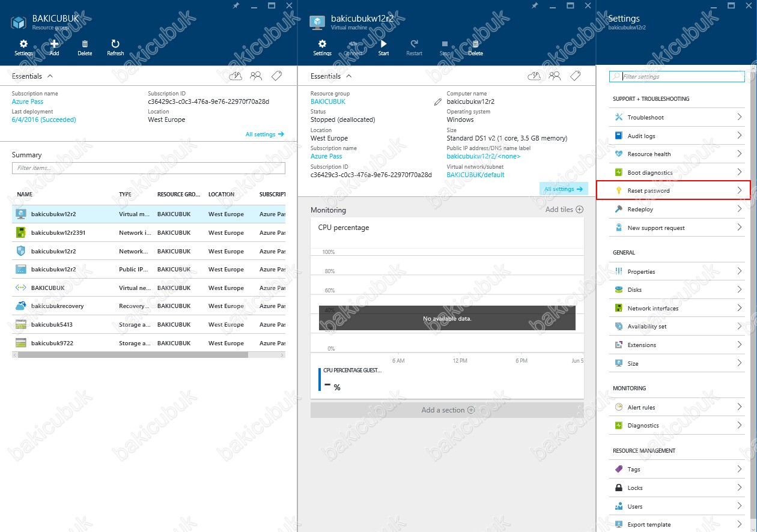Pin the bakicubukw12r2 virtual machine blade

[x=535, y=5]
